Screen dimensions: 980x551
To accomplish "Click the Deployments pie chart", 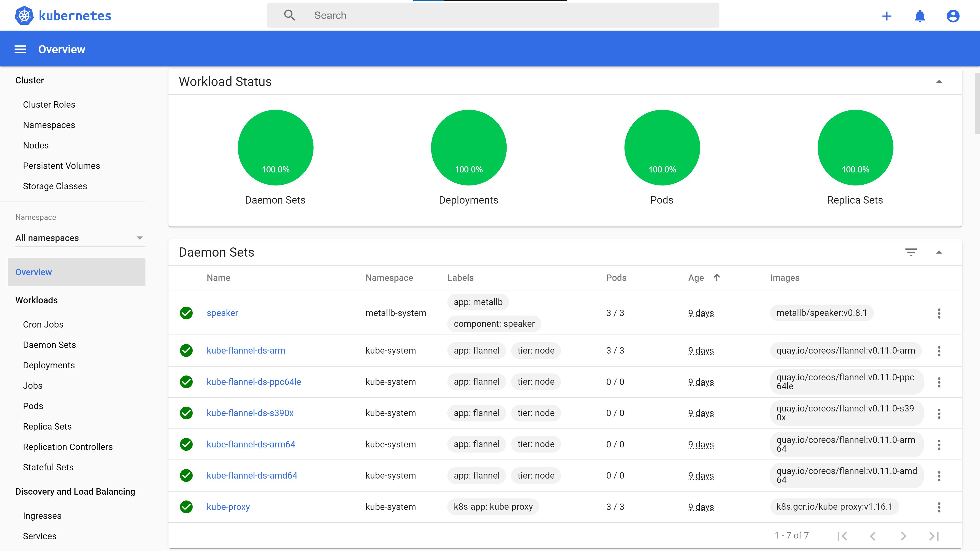I will click(469, 147).
